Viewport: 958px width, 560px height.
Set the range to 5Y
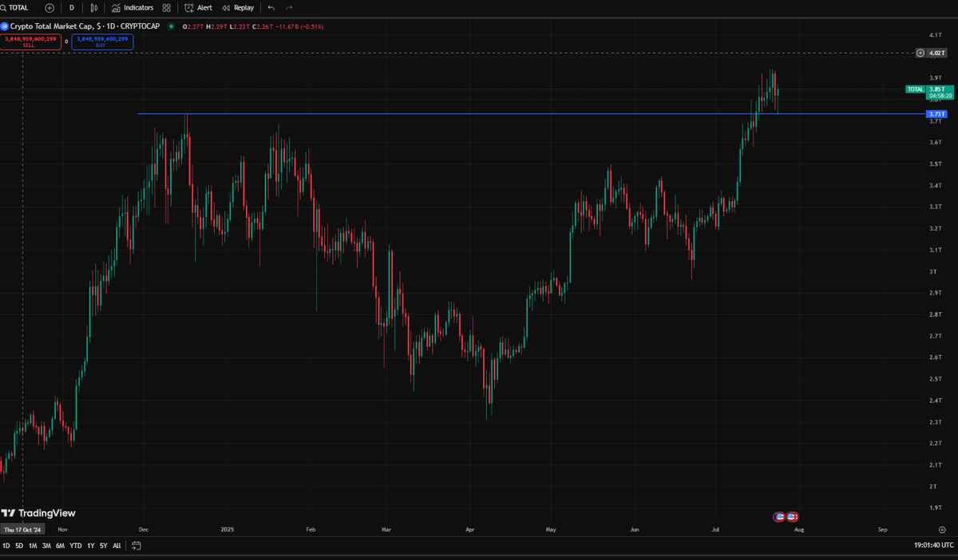coord(103,546)
